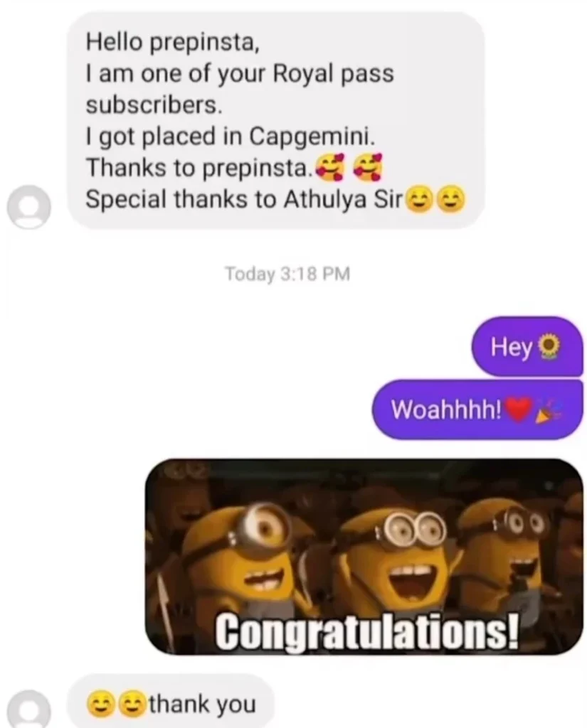
Task: Click second smiling emoji before thank you
Action: point(133,704)
